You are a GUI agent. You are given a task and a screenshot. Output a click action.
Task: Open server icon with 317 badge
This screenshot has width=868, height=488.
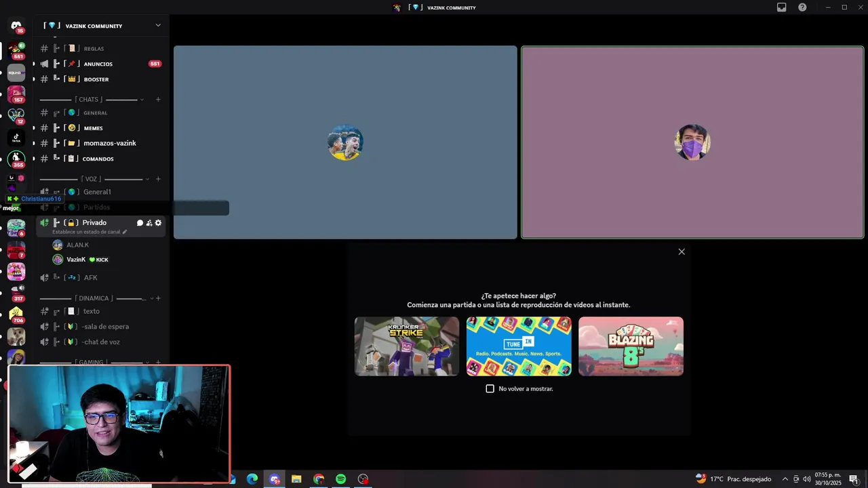tap(16, 293)
